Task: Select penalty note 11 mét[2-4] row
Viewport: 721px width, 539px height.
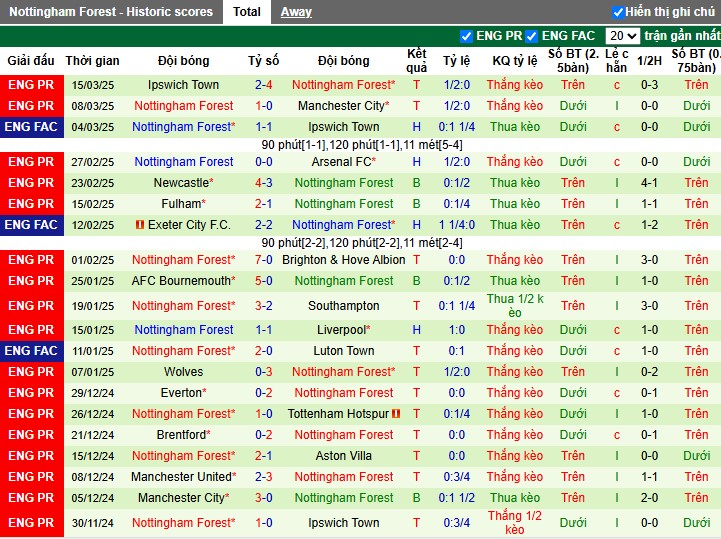Action: (x=362, y=243)
